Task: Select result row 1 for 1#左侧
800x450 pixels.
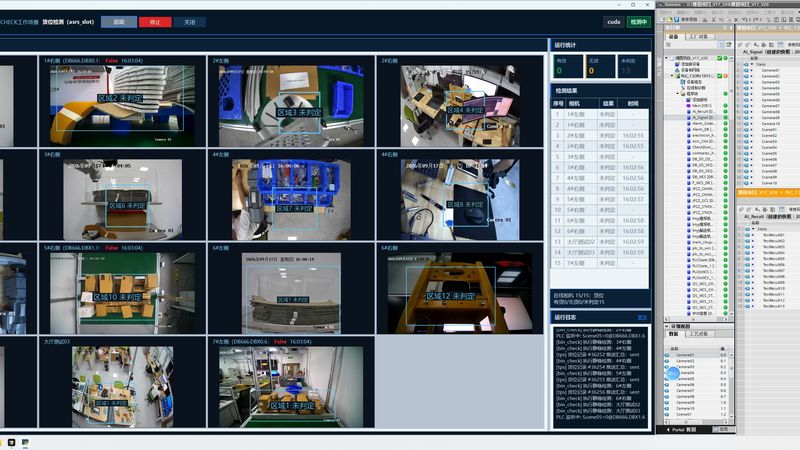Action: pyautogui.click(x=599, y=114)
